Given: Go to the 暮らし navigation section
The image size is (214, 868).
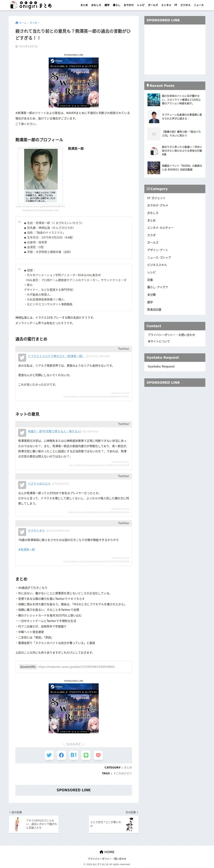Looking at the screenshot, I should tap(117, 5).
